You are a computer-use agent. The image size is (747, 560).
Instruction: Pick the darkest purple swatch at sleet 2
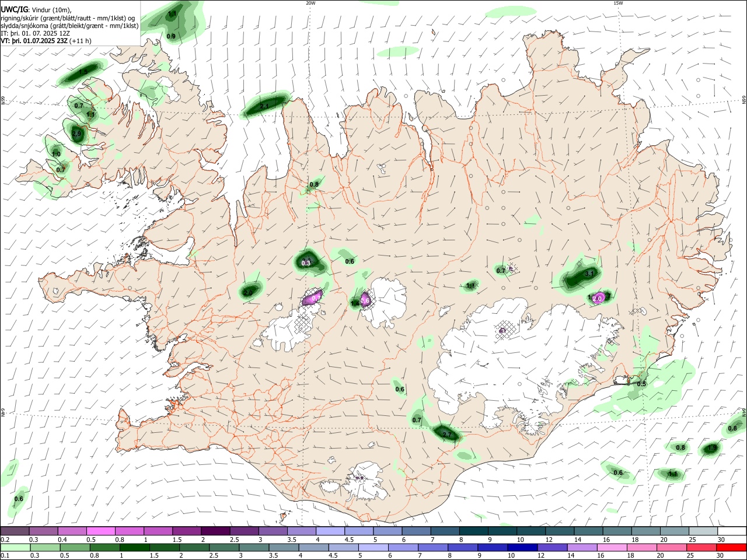[x=215, y=531]
